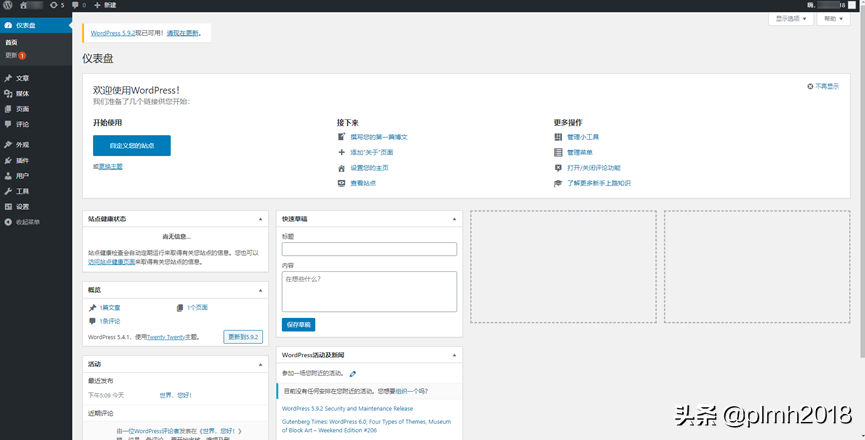Expand the 帮助 dropdown
Screen dimensions: 865x440
[x=833, y=19]
